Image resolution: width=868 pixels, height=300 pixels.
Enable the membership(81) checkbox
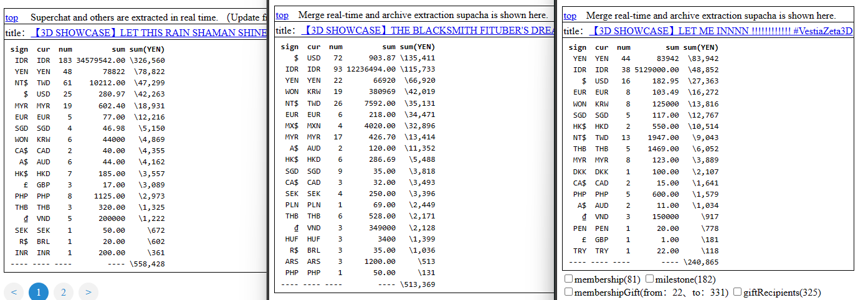tap(568, 279)
